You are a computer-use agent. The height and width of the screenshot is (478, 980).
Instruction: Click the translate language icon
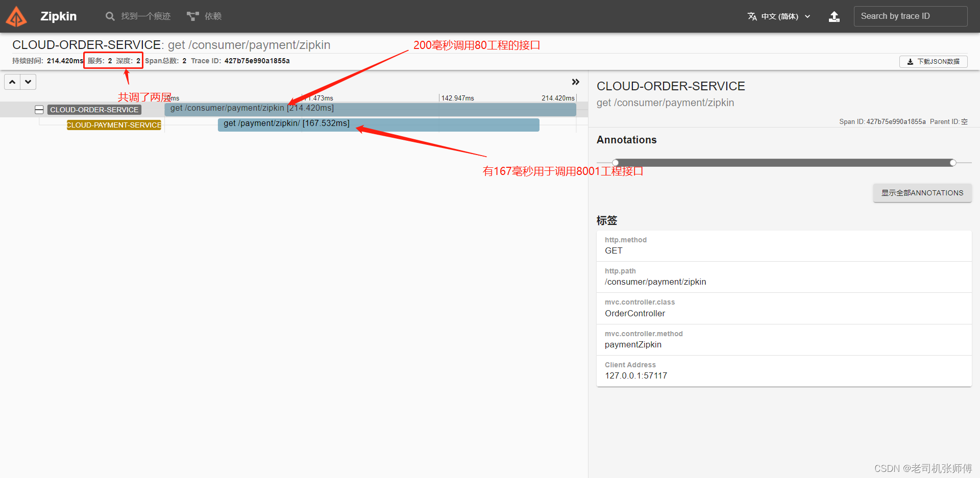click(752, 16)
